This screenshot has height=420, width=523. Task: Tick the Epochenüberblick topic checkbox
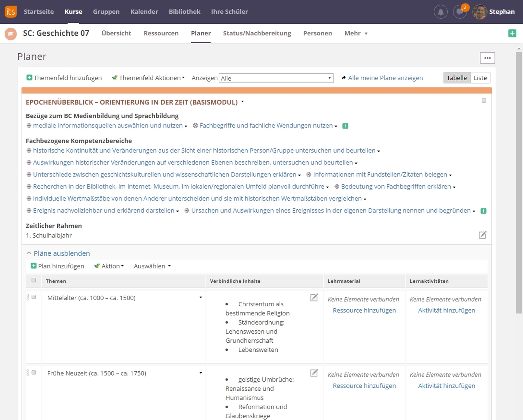coord(484,101)
